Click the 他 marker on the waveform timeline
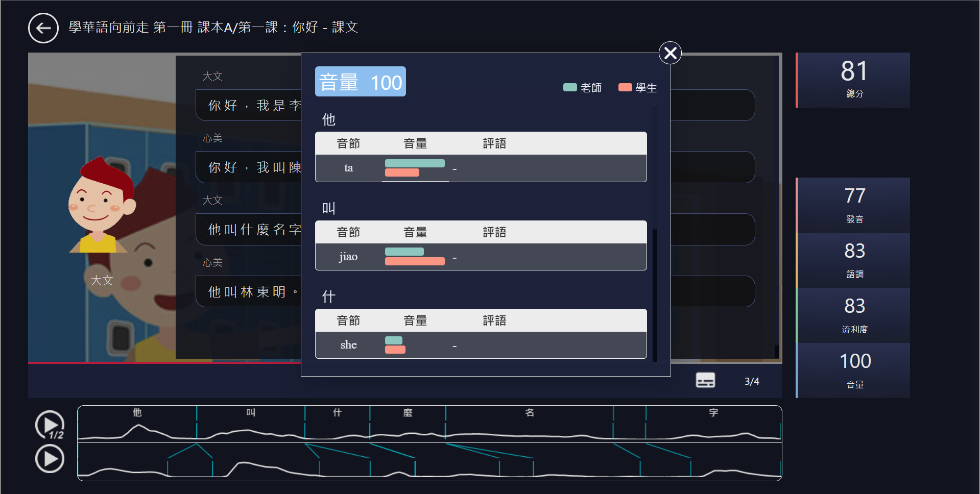980x494 pixels. click(136, 412)
